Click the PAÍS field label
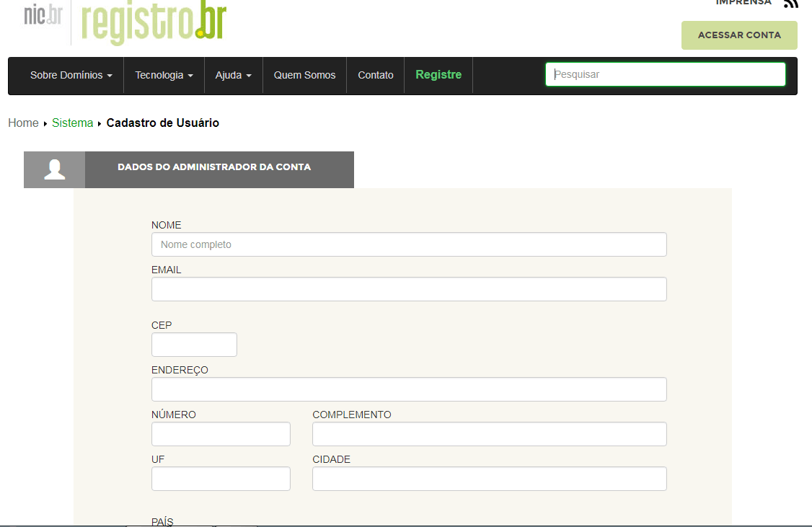 pyautogui.click(x=162, y=521)
